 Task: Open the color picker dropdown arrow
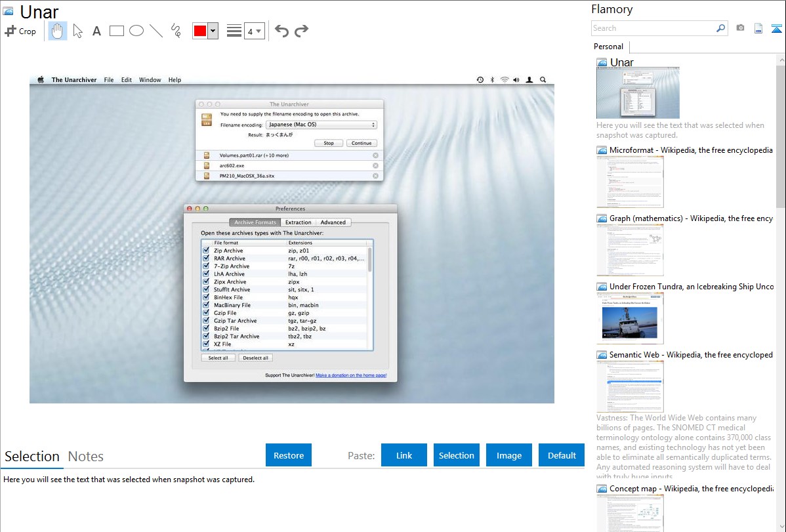(x=213, y=31)
